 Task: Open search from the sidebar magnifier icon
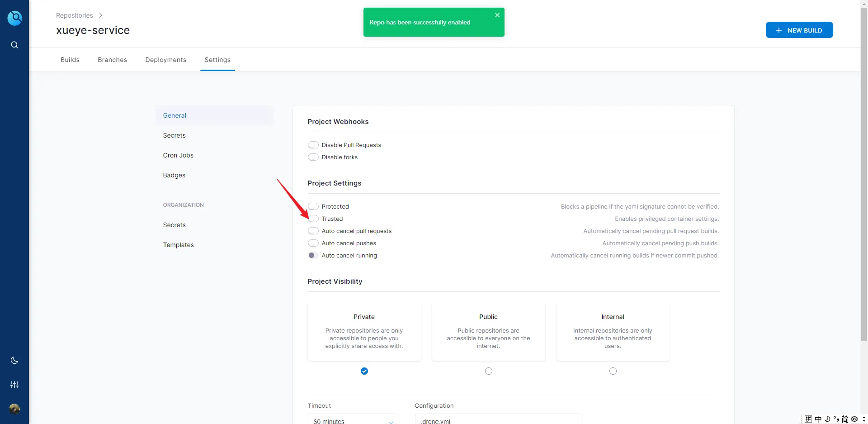pos(14,45)
